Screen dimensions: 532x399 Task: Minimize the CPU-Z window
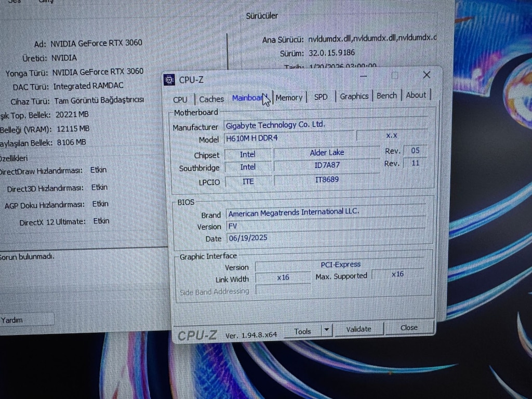point(363,77)
